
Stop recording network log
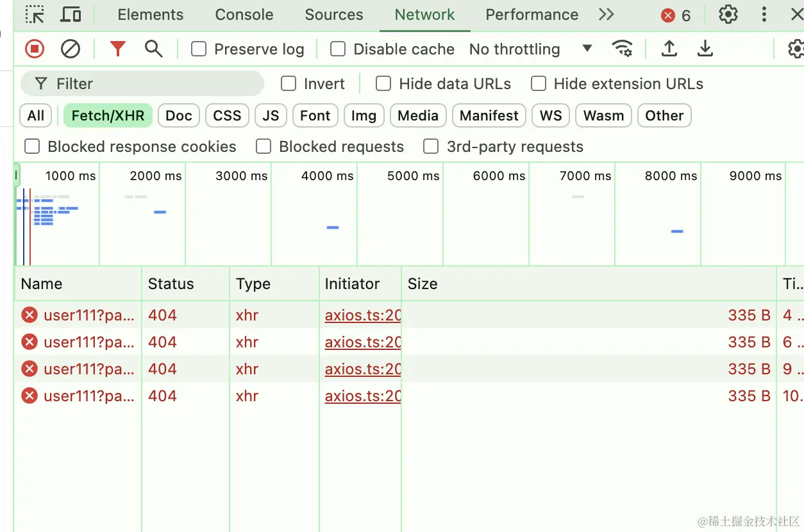(35, 49)
